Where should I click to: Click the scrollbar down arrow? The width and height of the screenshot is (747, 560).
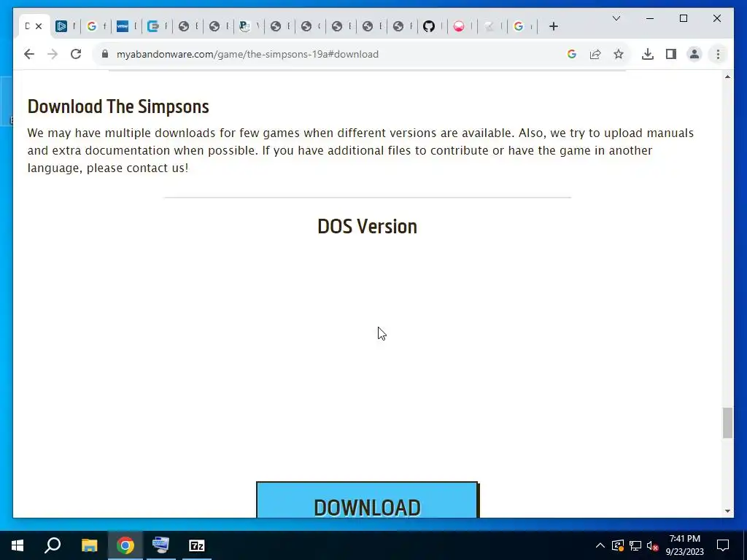[727, 511]
